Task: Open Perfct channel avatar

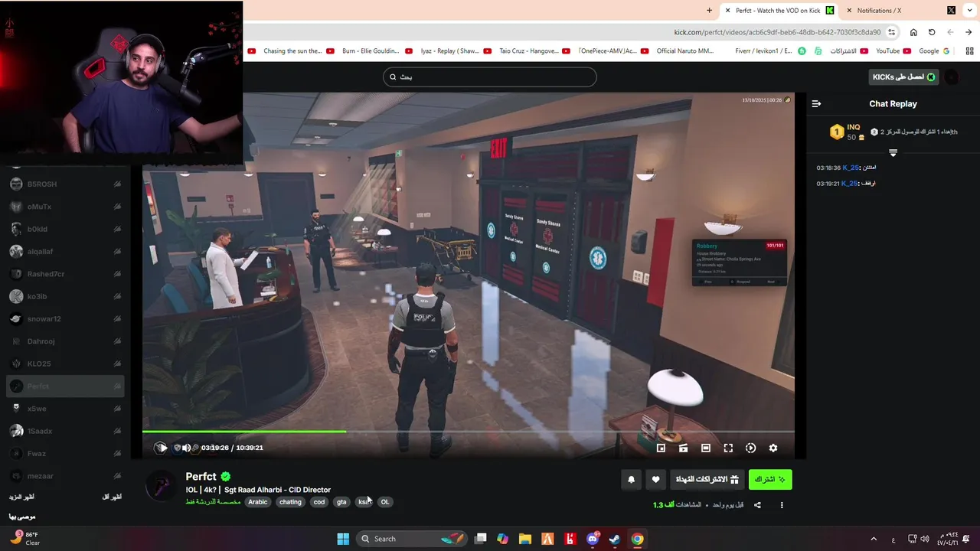Action: (x=161, y=486)
